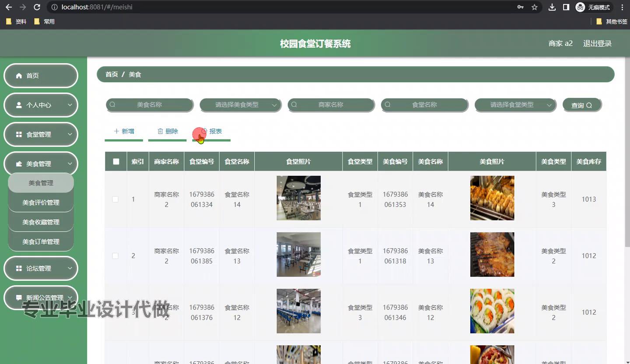
Task: Open the 常用 bookmarks folder
Action: (44, 21)
